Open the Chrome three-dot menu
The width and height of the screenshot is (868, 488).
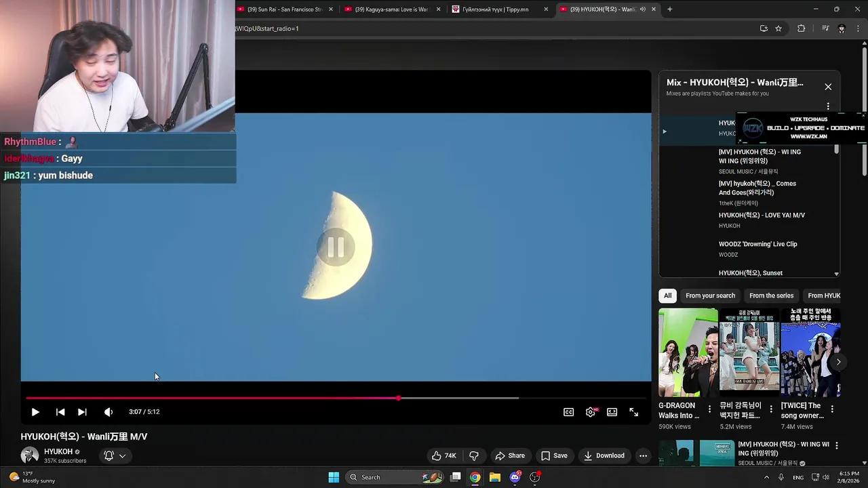858,28
